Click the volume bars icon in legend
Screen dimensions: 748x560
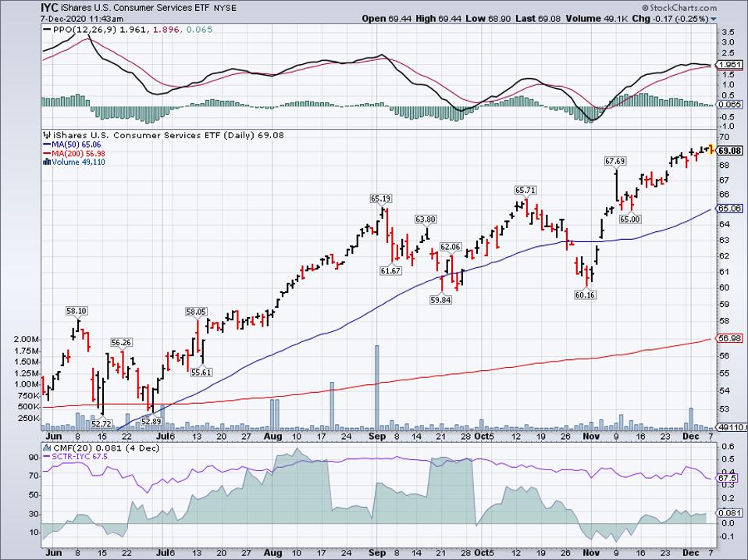47,162
